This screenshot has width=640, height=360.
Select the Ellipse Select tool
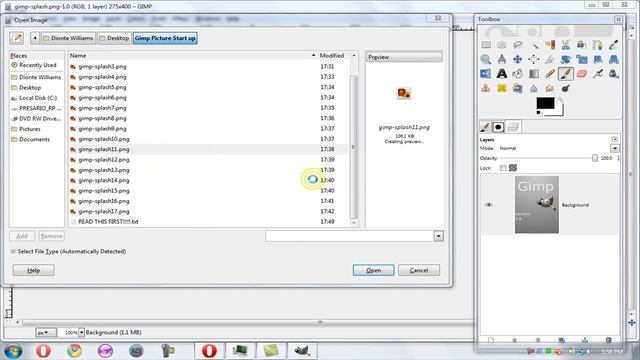(x=502, y=44)
